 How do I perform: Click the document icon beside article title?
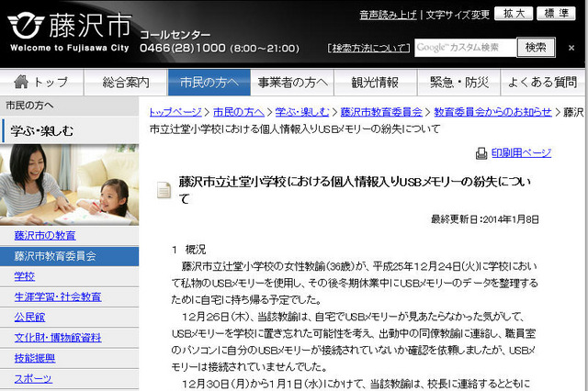pos(164,189)
